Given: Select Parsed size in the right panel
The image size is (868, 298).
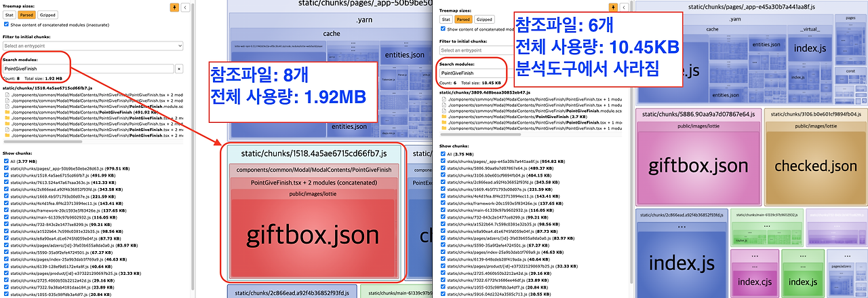Looking at the screenshot, I should (x=465, y=20).
